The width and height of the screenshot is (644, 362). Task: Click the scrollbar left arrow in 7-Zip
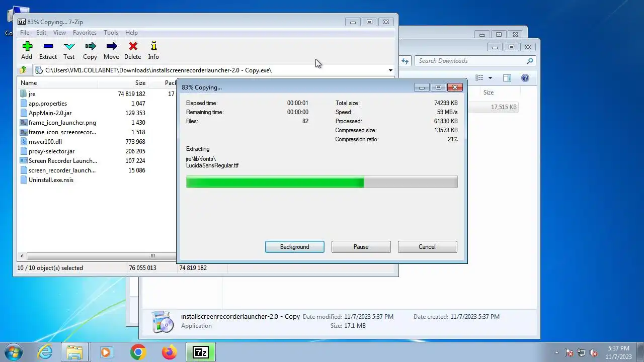point(21,256)
